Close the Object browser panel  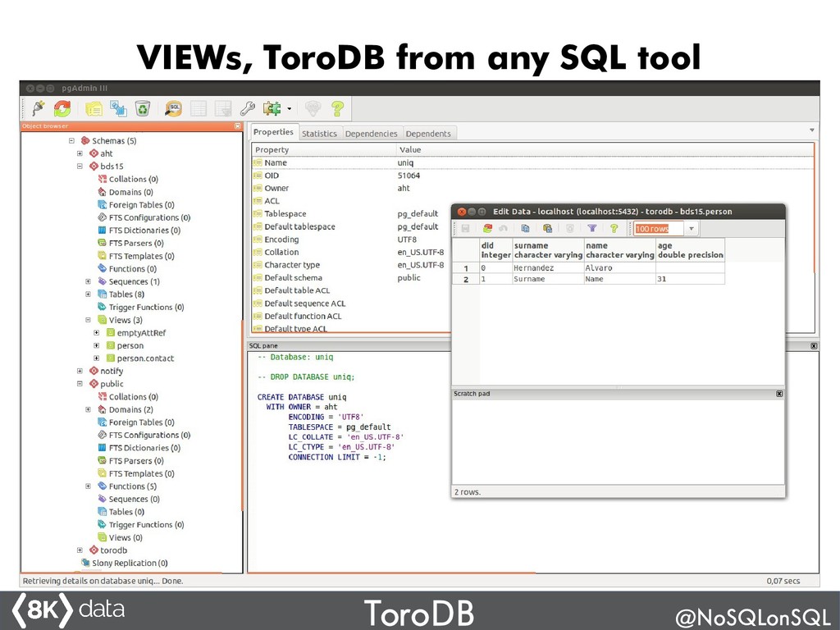click(x=238, y=126)
